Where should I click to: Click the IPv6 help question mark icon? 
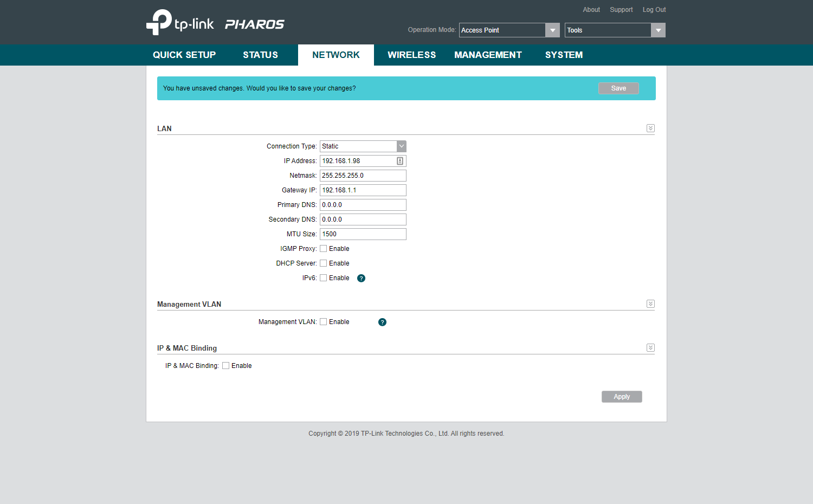click(x=362, y=279)
